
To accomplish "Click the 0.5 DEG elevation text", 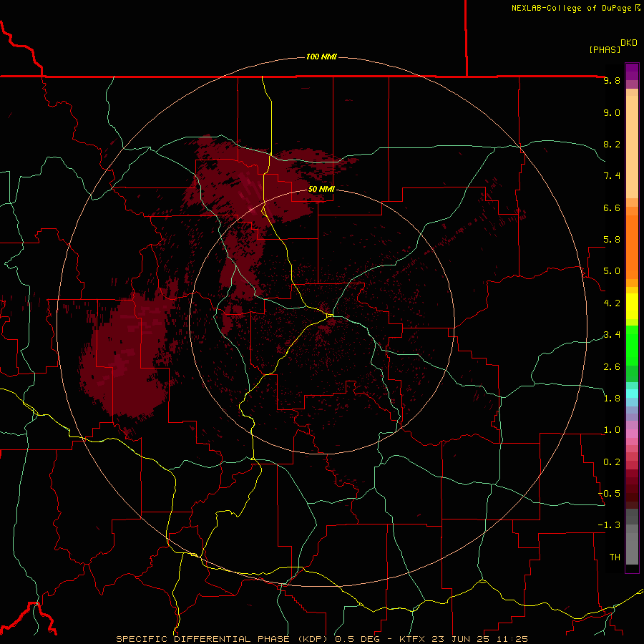I will pos(358,639).
